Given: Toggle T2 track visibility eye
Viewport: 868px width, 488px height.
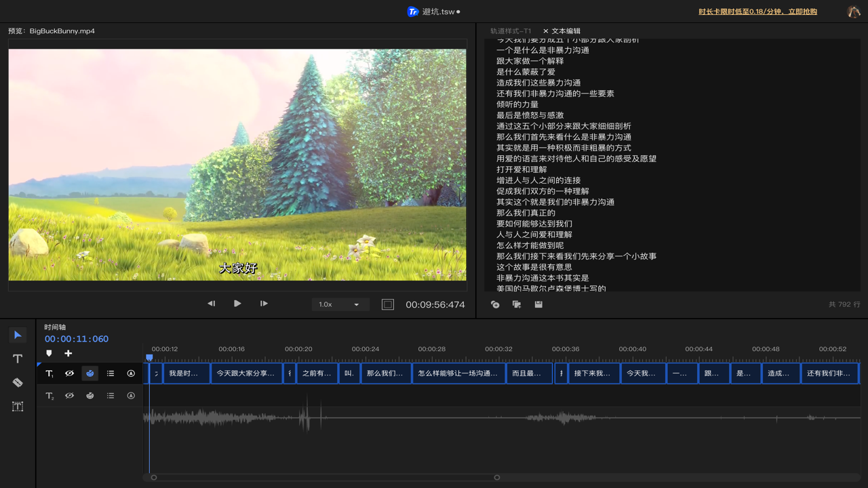Looking at the screenshot, I should tap(69, 396).
